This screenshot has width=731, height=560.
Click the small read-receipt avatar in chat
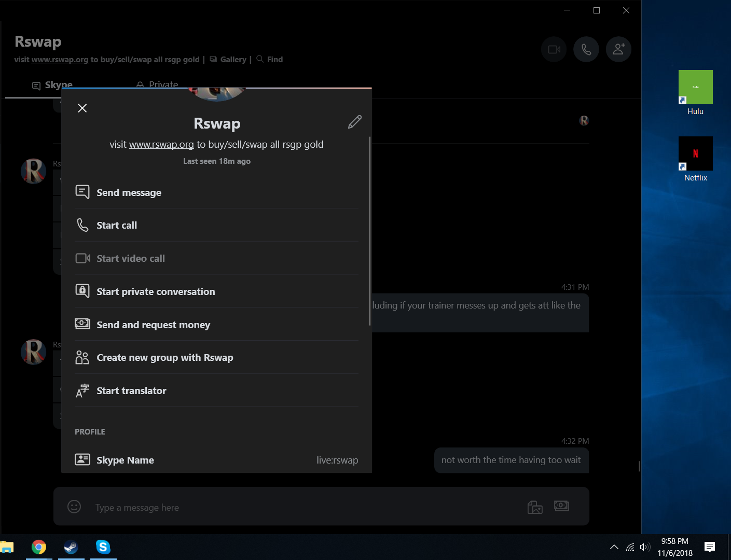click(584, 121)
